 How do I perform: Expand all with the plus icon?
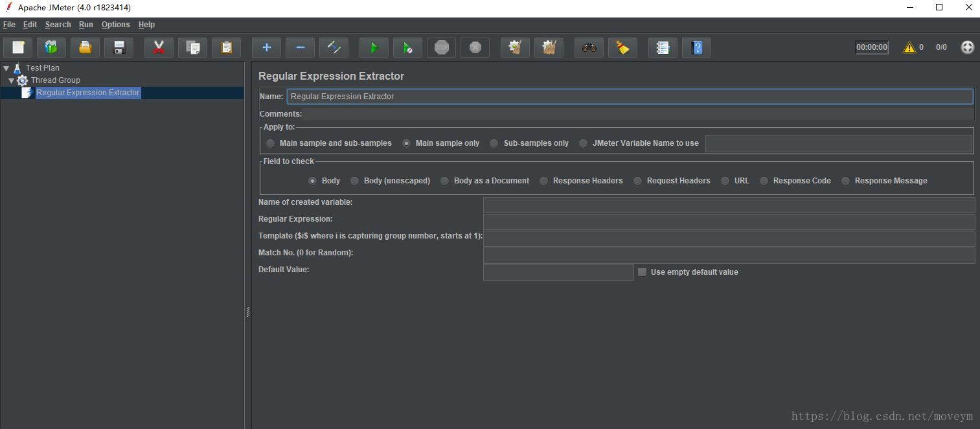point(266,47)
